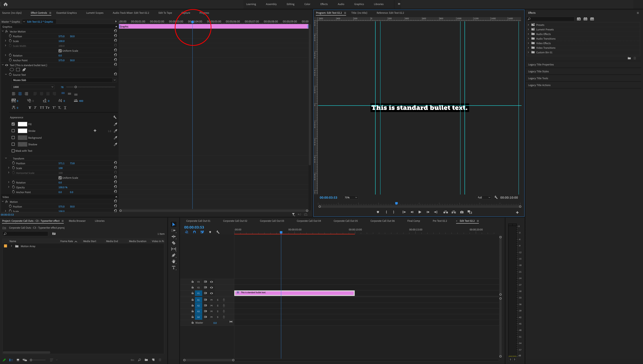643x364 pixels.
Task: Enable the Stroke checkbox
Action: click(13, 131)
